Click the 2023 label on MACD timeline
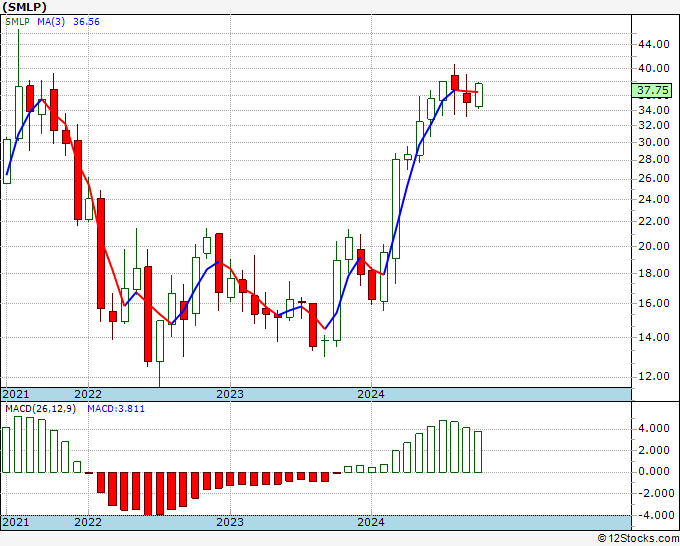Image resolution: width=680 pixels, height=546 pixels. click(230, 522)
